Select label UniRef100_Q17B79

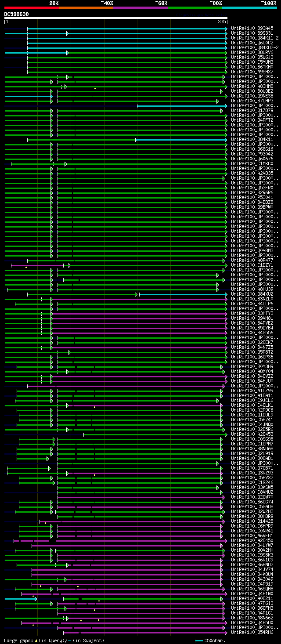click(x=252, y=110)
